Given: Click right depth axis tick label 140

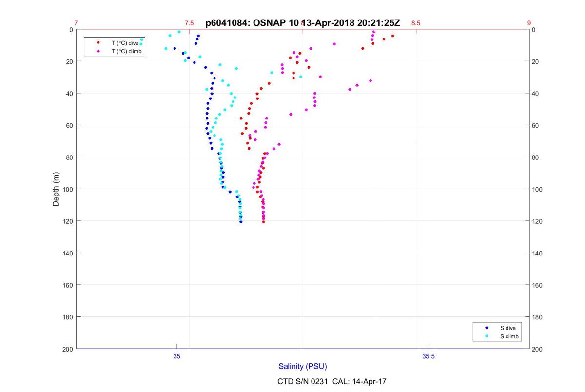Looking at the screenshot, I should click(537, 253).
